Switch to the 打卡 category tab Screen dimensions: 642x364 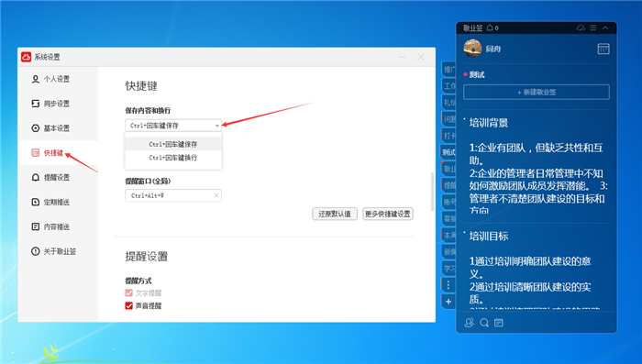tap(449, 136)
